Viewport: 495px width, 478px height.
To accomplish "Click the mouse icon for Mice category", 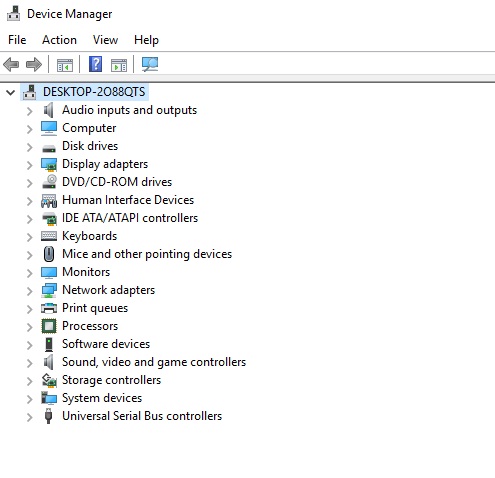I will (x=49, y=254).
